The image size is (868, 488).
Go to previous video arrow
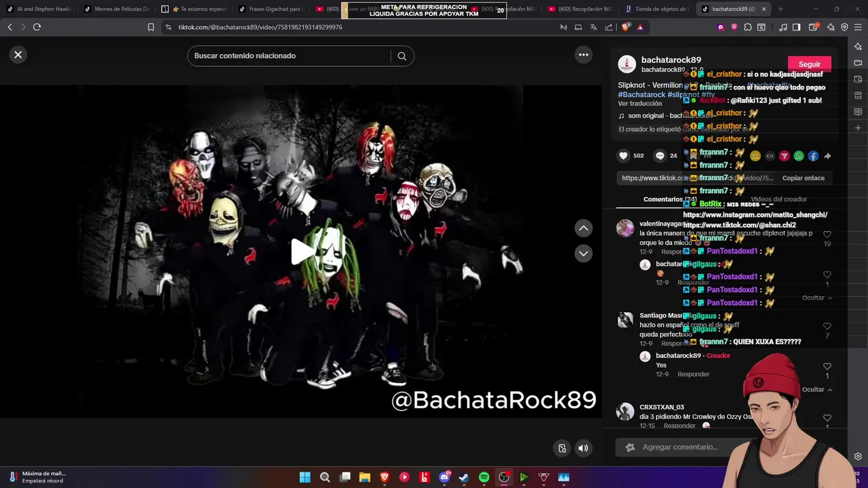point(583,228)
